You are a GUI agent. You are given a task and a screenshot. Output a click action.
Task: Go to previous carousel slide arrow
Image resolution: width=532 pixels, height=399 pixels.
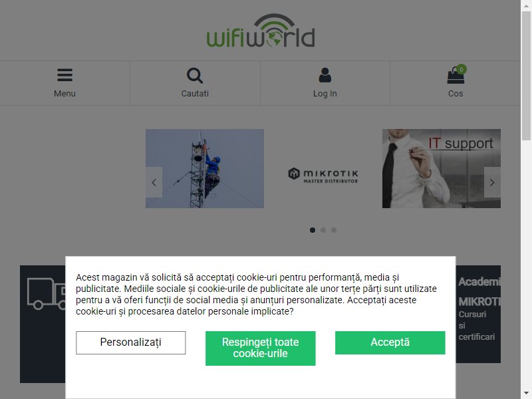pyautogui.click(x=154, y=182)
